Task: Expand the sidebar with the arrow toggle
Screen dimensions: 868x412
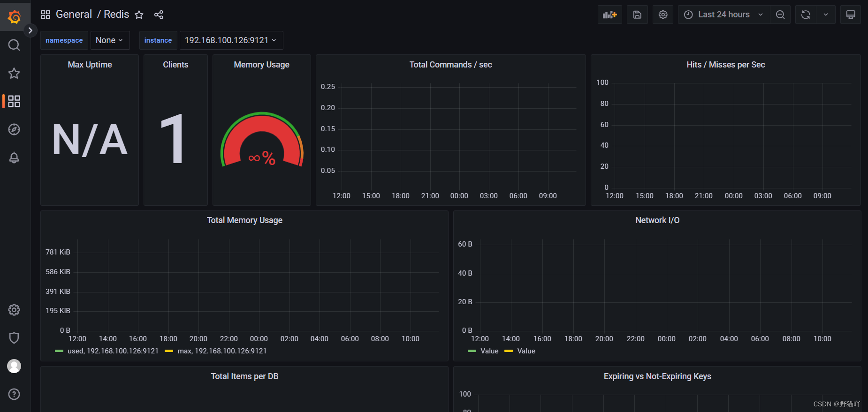Action: click(30, 30)
